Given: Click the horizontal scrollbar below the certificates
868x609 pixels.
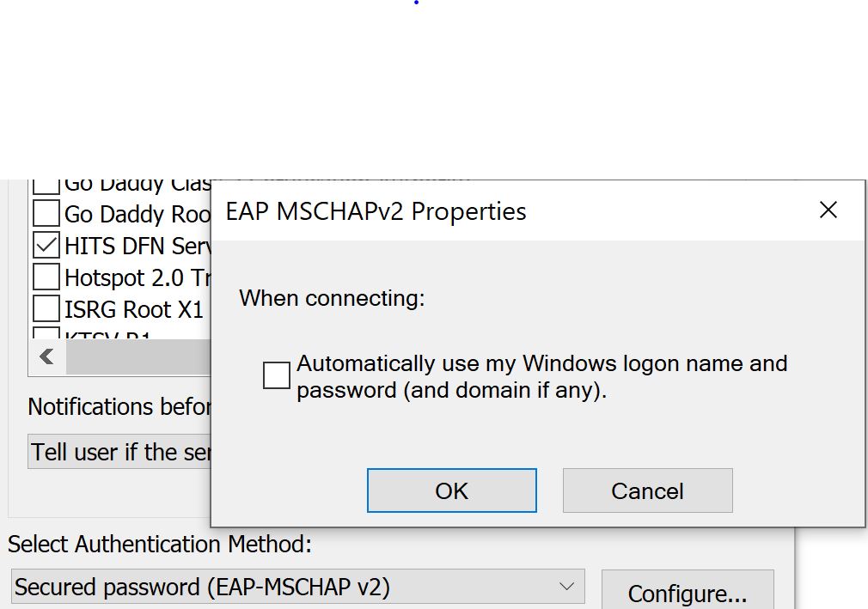Looking at the screenshot, I should pyautogui.click(x=138, y=356).
